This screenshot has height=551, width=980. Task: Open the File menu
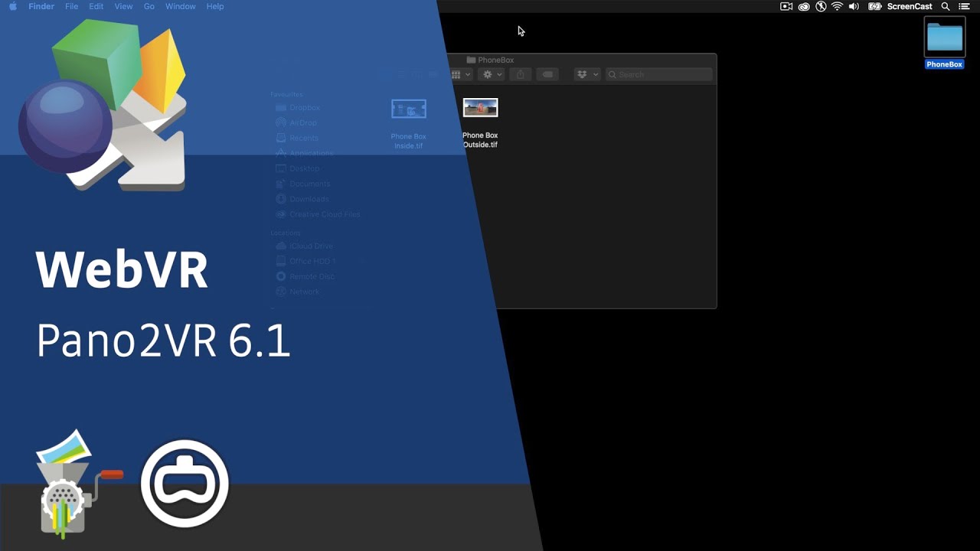point(71,6)
